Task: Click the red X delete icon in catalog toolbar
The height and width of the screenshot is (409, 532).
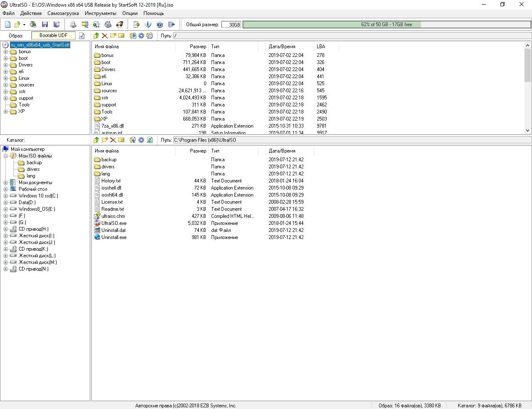Action: click(x=113, y=140)
